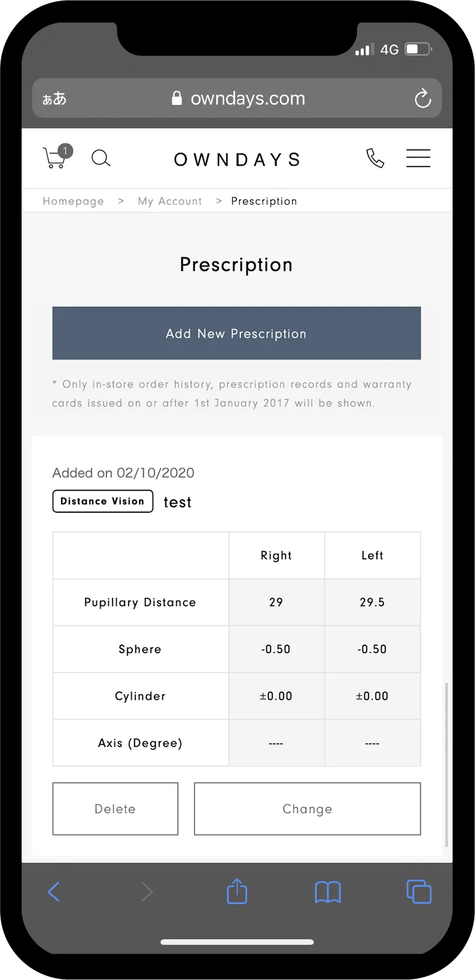Reload the page in Safari
Viewport: 475px width, 980px height.
tap(422, 98)
